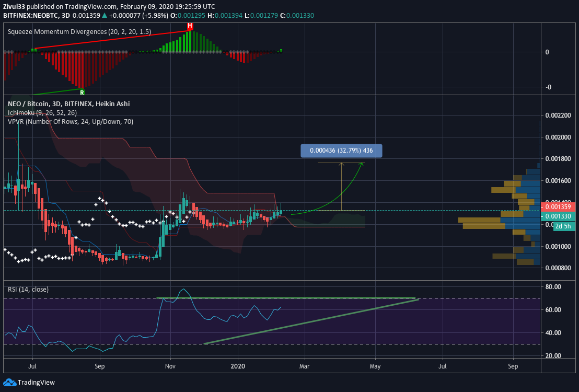The width and height of the screenshot is (579, 392).
Task: Select the VPVR indicator label
Action: 71,122
